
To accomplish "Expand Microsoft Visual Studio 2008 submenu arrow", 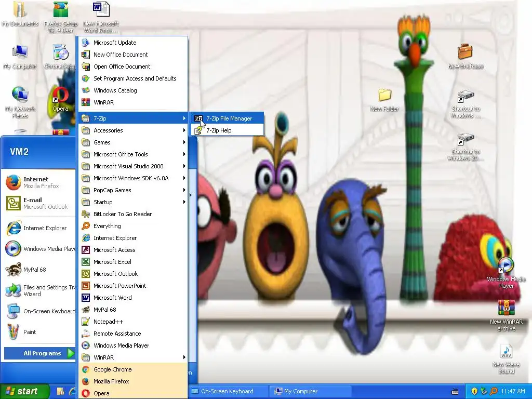I will click(x=184, y=166).
